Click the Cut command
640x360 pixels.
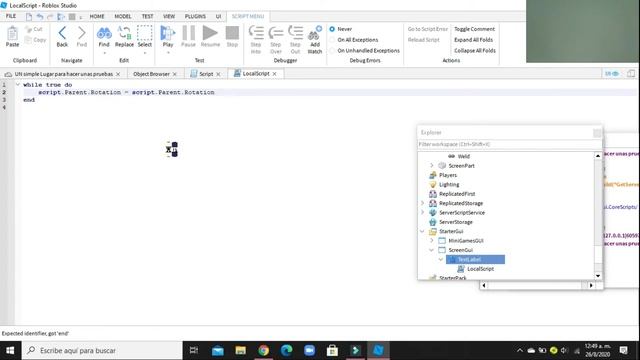pyautogui.click(x=33, y=29)
